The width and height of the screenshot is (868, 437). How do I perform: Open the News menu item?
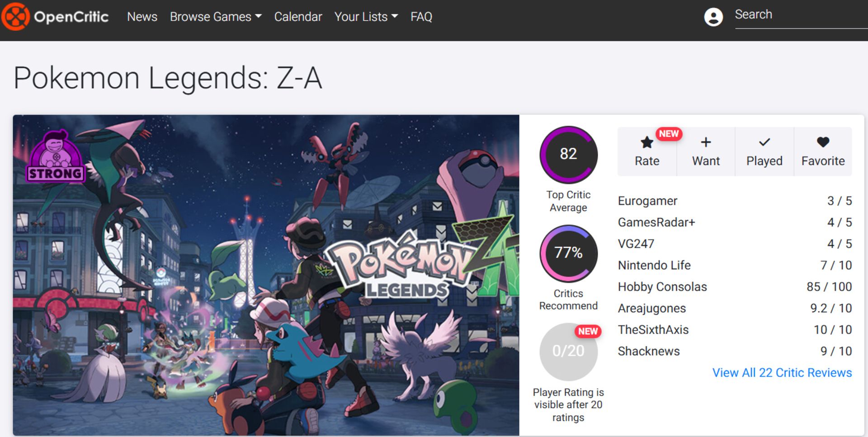(142, 17)
